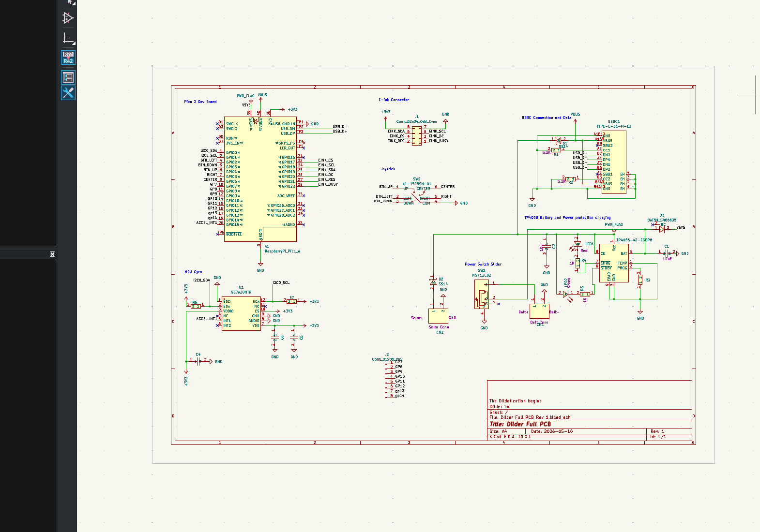Click the EINK_BUSY label by Pico pin 29
760x532 pixels.
click(x=328, y=184)
